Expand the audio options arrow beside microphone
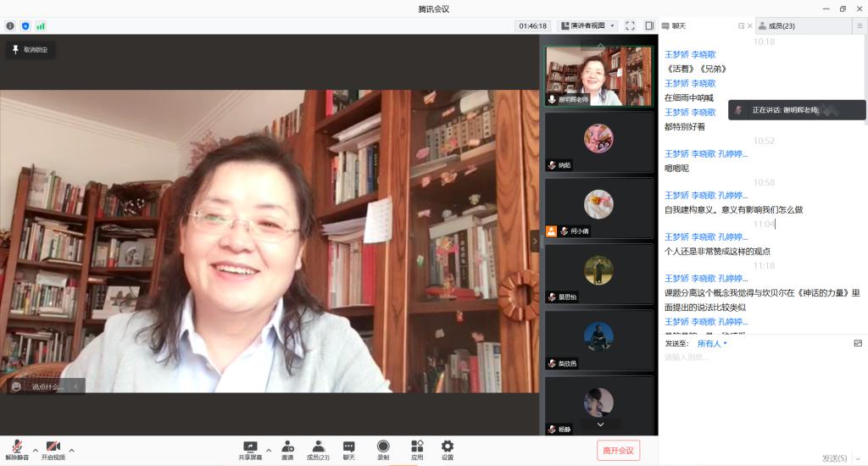The height and width of the screenshot is (466, 868). point(35,450)
